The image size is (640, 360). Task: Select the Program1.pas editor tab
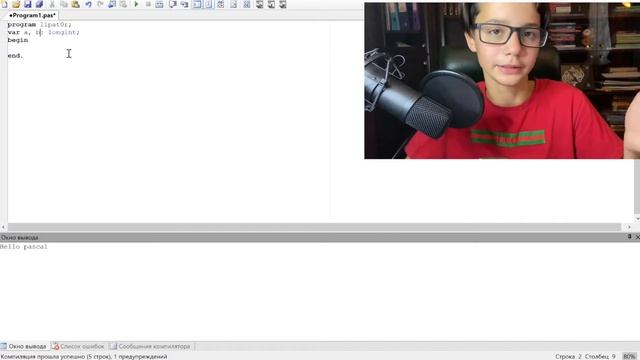click(32, 15)
